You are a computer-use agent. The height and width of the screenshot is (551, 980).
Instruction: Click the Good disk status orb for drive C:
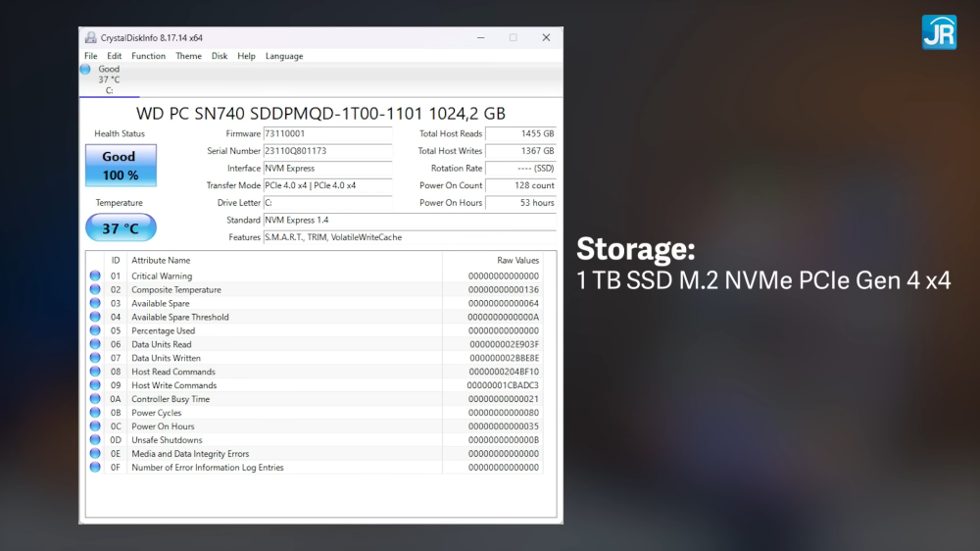point(85,70)
